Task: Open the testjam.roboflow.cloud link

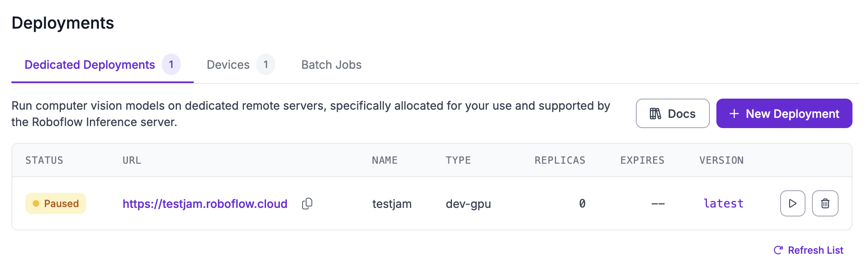Action: [x=205, y=204]
